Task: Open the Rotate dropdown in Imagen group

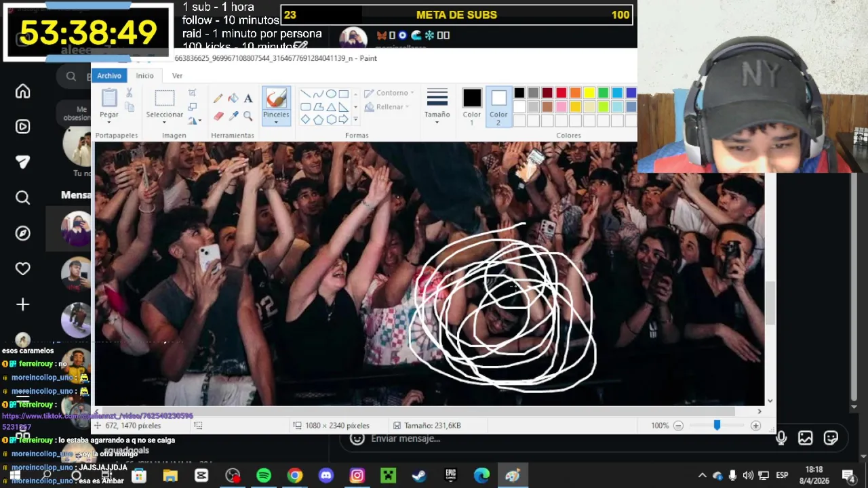Action: 194,121
